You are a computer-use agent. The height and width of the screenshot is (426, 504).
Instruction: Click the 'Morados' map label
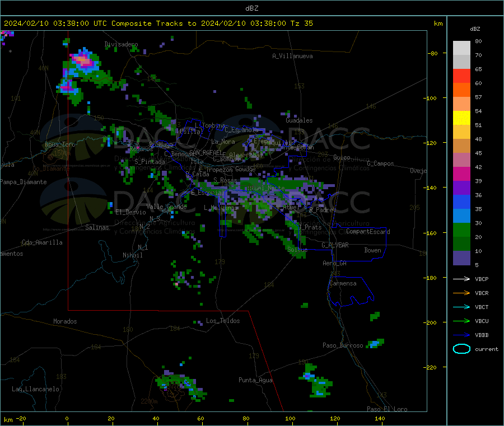point(65,321)
